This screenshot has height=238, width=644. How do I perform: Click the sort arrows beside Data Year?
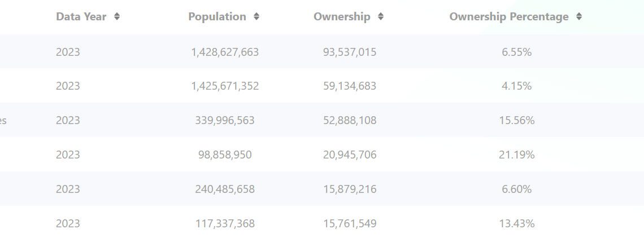117,17
